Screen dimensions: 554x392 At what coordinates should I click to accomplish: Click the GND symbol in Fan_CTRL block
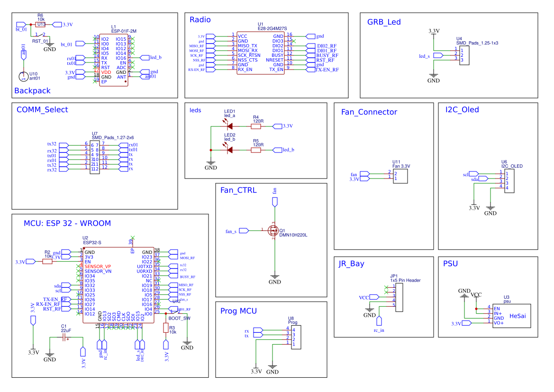point(274,279)
